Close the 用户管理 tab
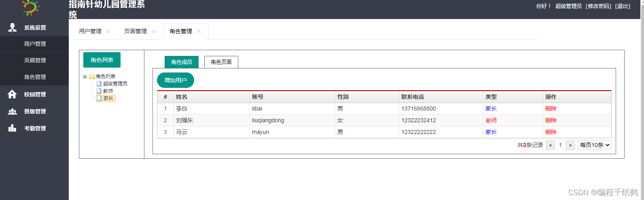The width and height of the screenshot is (644, 200). [108, 32]
